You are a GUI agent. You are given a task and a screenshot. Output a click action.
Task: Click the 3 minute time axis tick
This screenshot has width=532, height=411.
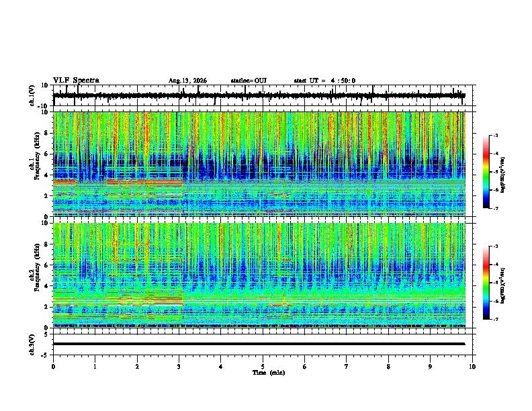pos(179,367)
